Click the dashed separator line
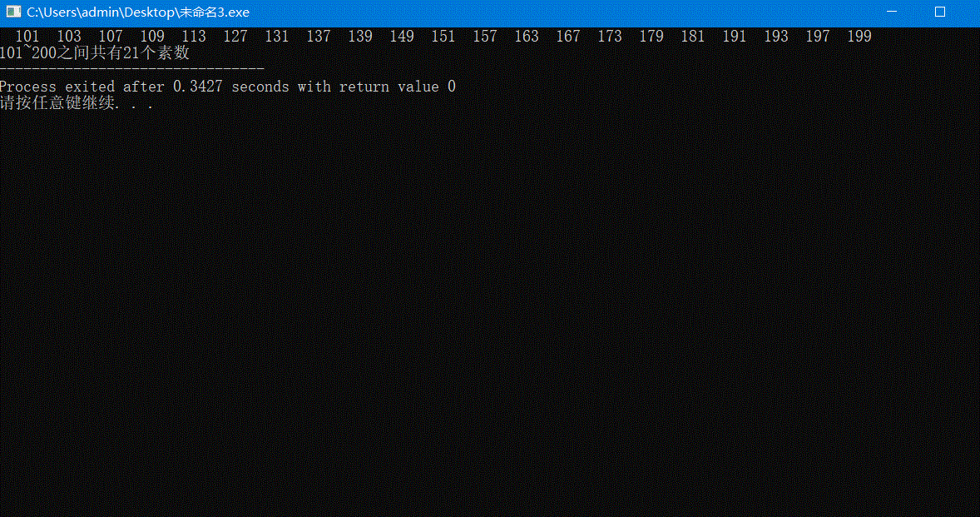This screenshot has height=517, width=980. 132,69
